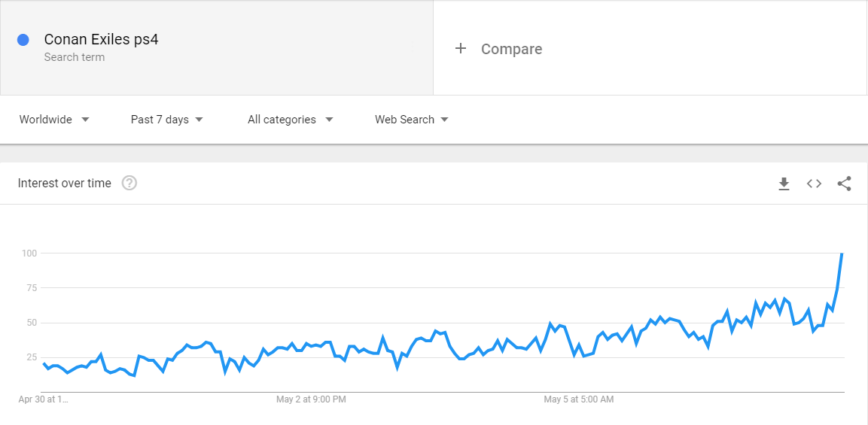Click the Search term subtitle label
The width and height of the screenshot is (868, 425).
coord(75,57)
